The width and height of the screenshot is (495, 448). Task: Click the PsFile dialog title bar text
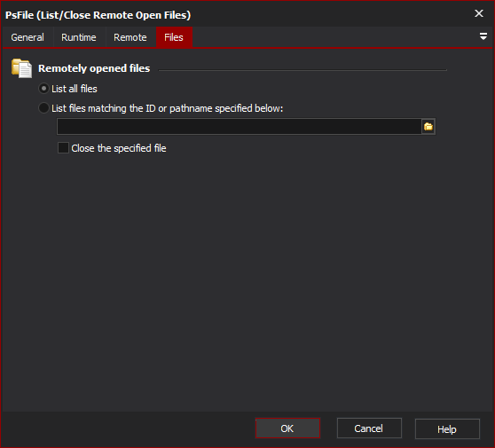point(98,15)
